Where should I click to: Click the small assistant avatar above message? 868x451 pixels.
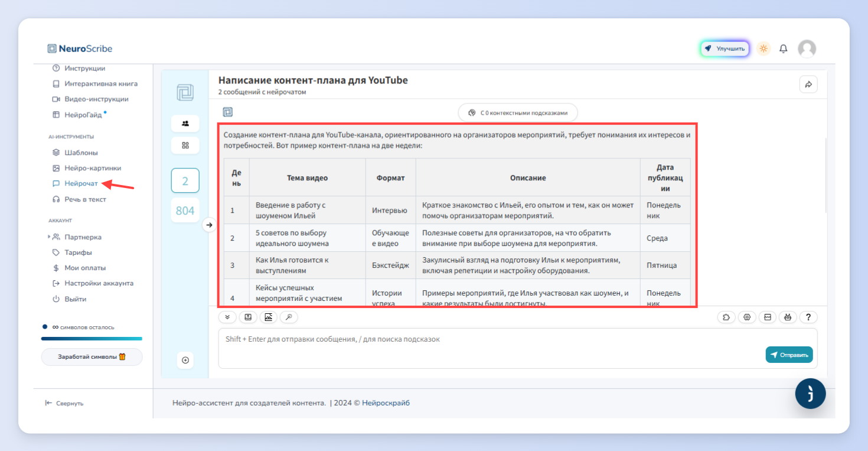(x=228, y=112)
